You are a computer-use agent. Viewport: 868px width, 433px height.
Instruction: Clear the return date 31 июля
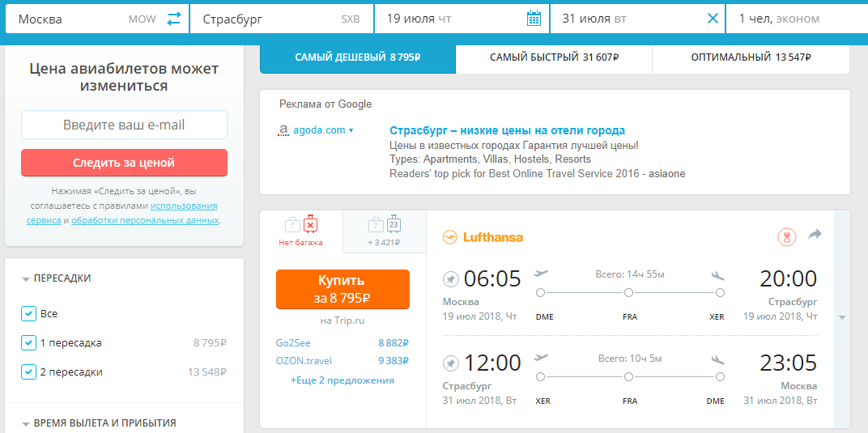(x=713, y=19)
